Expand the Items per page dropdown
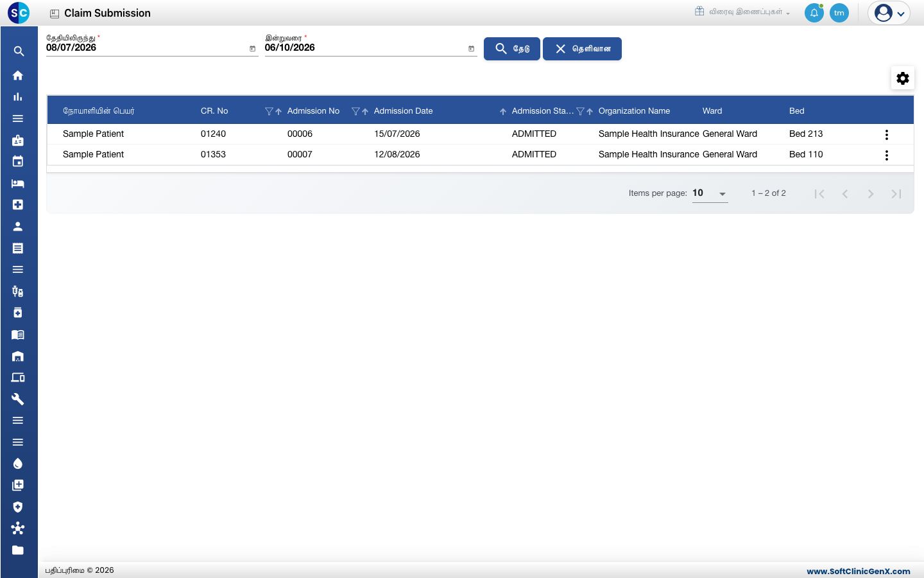Screen dimensions: 924x578 [x=710, y=193]
